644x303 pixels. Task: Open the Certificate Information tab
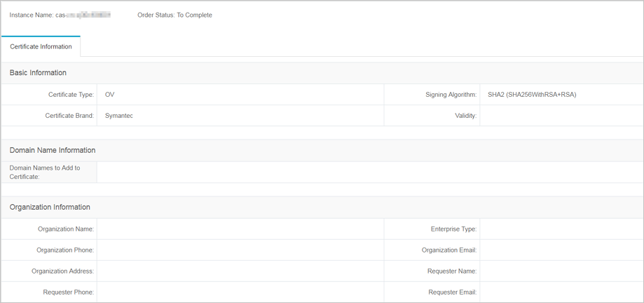click(x=41, y=46)
